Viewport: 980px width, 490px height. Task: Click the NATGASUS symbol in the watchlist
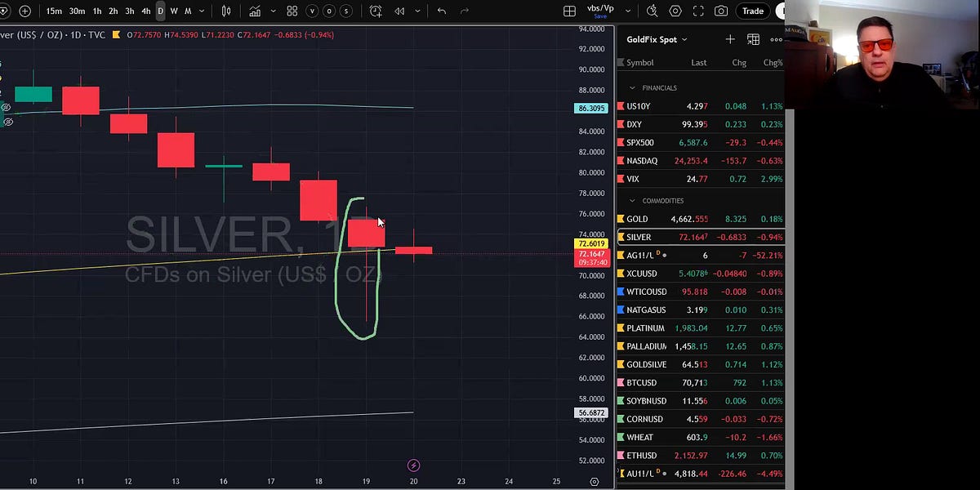(x=646, y=310)
